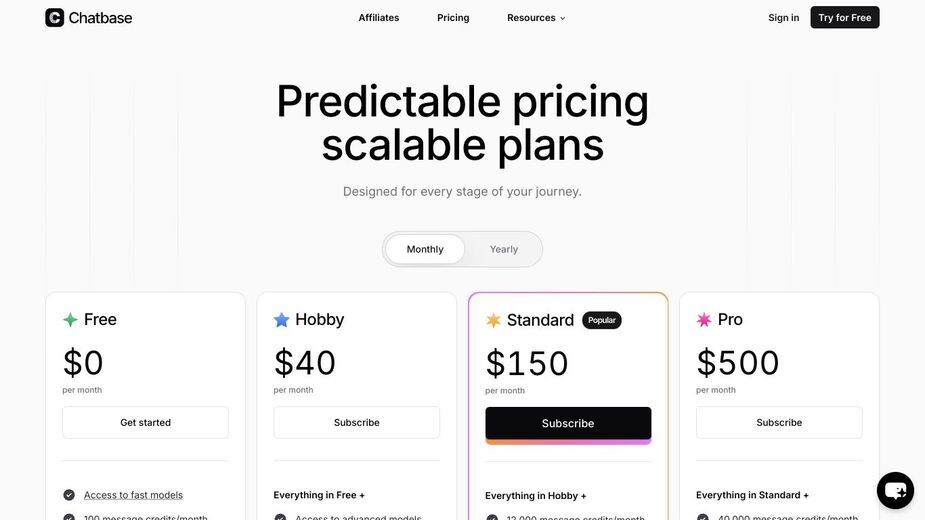This screenshot has width=925, height=520.
Task: Click Get started on Free plan
Action: pos(145,423)
